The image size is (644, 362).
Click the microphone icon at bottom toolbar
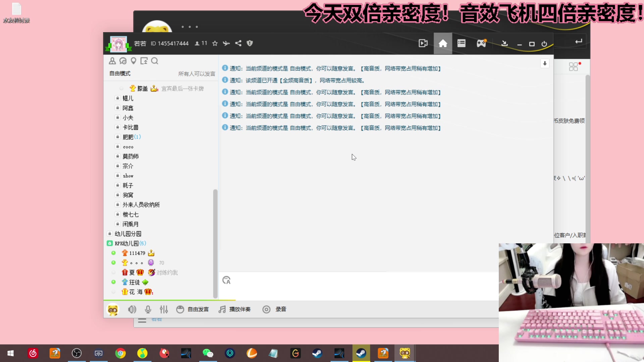(148, 309)
